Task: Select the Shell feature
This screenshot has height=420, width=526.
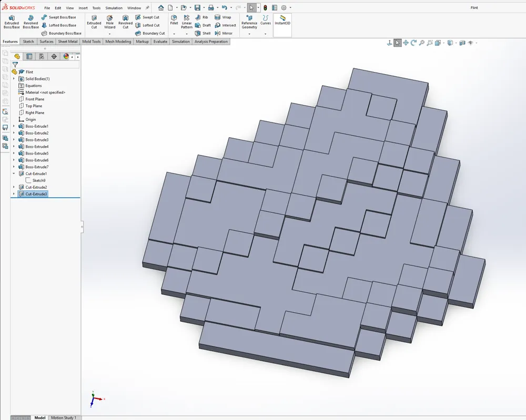Action: [203, 33]
